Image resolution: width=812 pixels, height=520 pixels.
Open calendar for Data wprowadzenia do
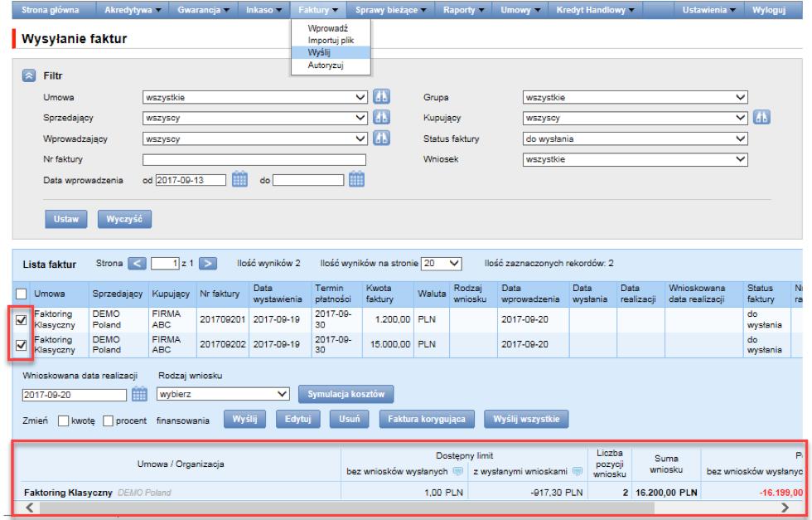pos(356,179)
